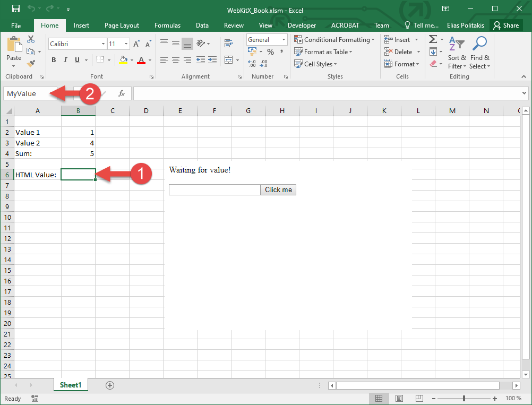
Task: Increase indent in Alignment group
Action: click(x=212, y=60)
